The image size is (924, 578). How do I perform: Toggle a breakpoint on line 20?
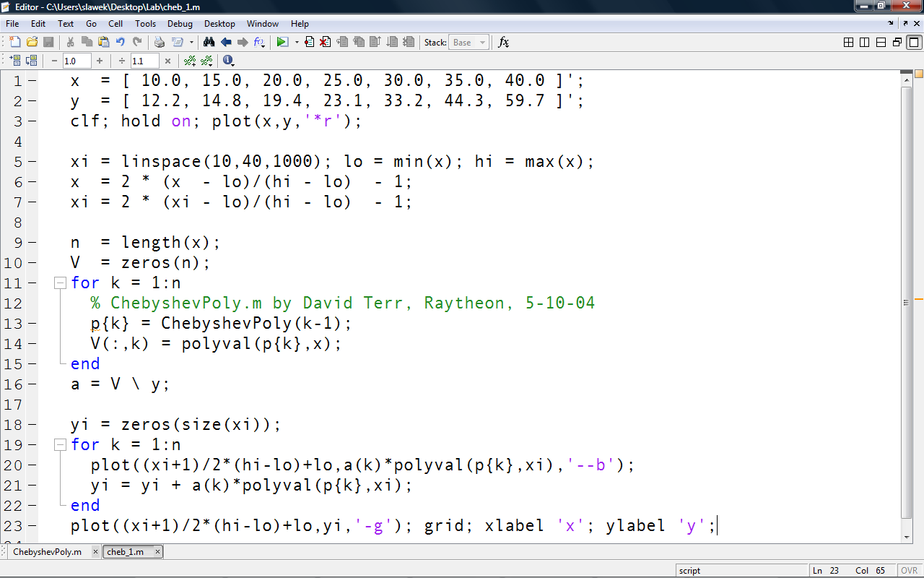coord(32,465)
